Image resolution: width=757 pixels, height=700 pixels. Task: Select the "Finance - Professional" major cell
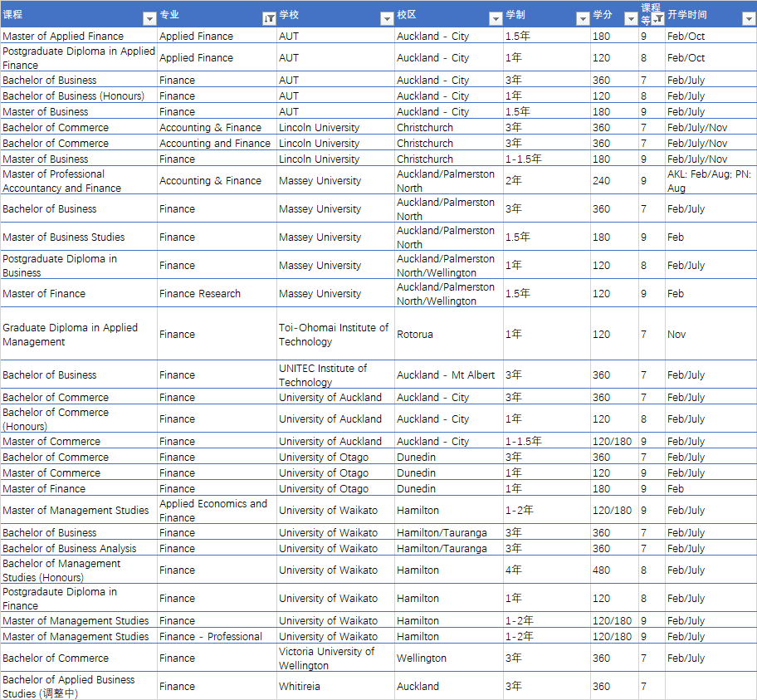point(217,636)
